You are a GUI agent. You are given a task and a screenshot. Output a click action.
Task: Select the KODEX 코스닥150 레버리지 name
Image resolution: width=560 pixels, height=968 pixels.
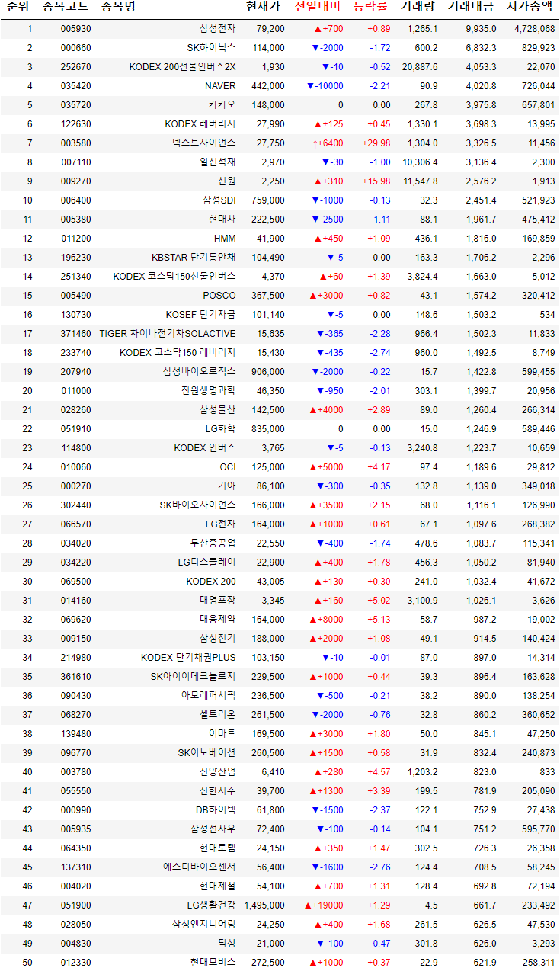(x=178, y=353)
